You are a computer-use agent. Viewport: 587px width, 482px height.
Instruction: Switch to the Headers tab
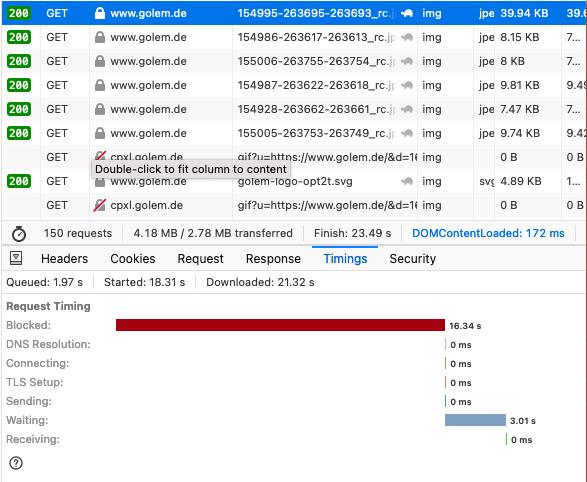pyautogui.click(x=64, y=259)
